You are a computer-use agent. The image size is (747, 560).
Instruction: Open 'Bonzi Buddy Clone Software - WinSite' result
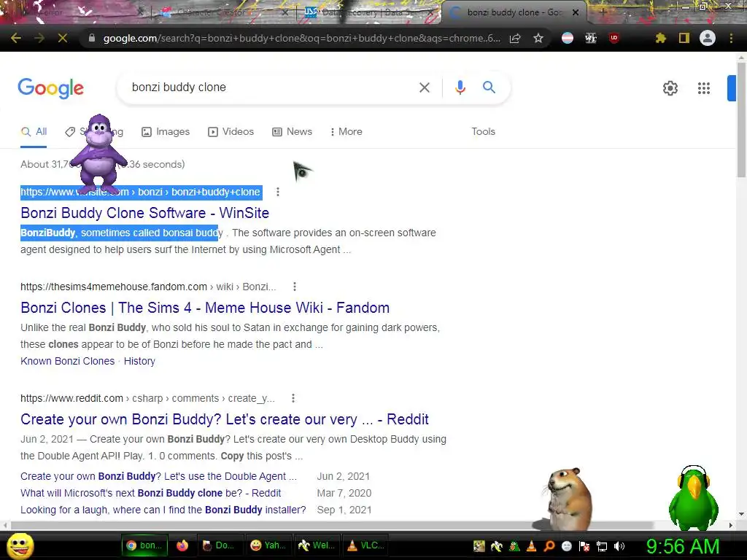145,213
